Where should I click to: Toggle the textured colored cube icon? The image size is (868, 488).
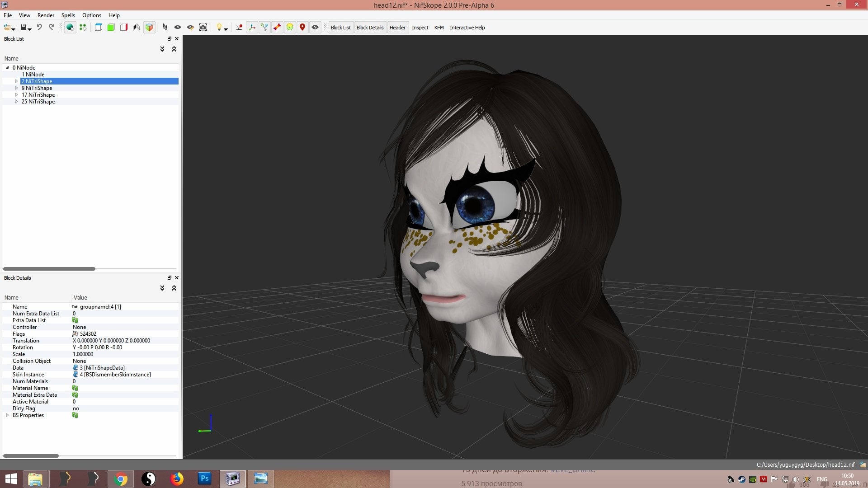tap(149, 27)
